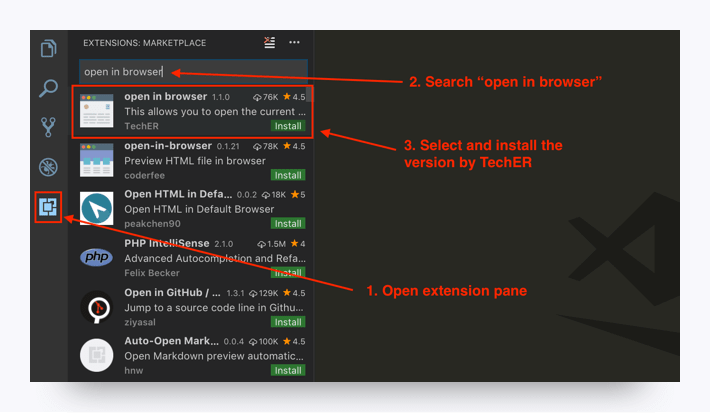
Task: Install open-in-browser by coderfee
Action: [x=288, y=175]
